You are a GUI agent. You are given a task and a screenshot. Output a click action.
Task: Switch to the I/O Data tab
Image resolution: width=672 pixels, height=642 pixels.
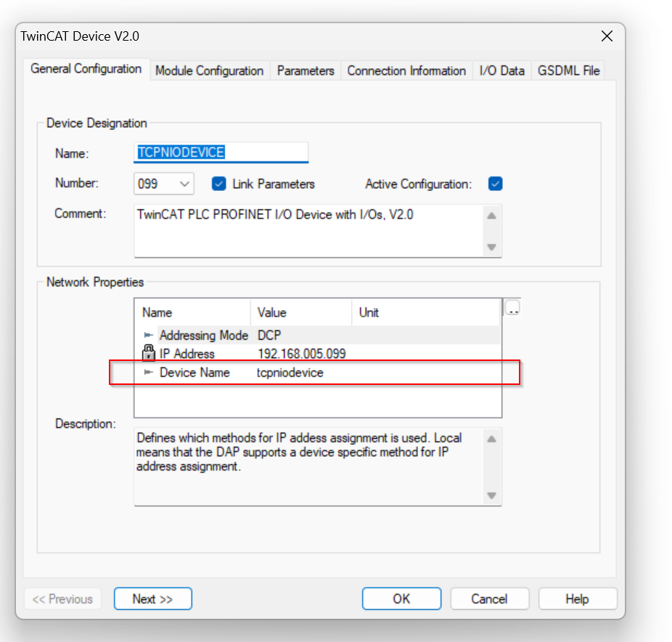pyautogui.click(x=502, y=70)
